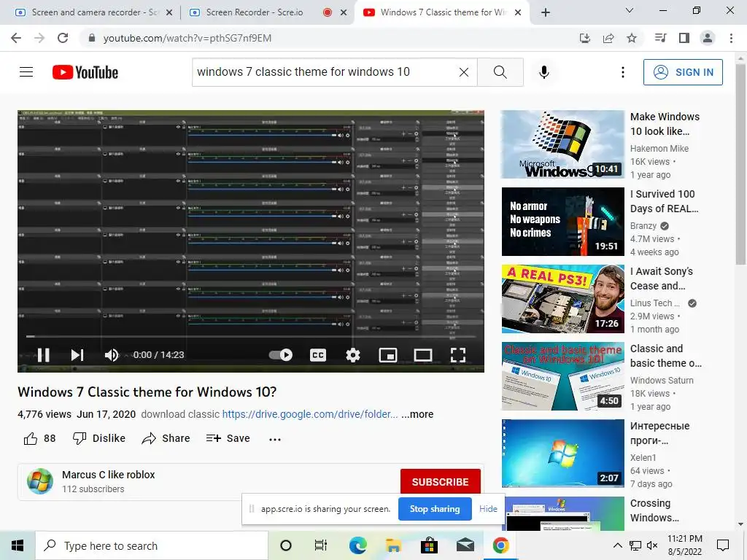Enter full screen mode
747x560 pixels.
[x=458, y=355]
